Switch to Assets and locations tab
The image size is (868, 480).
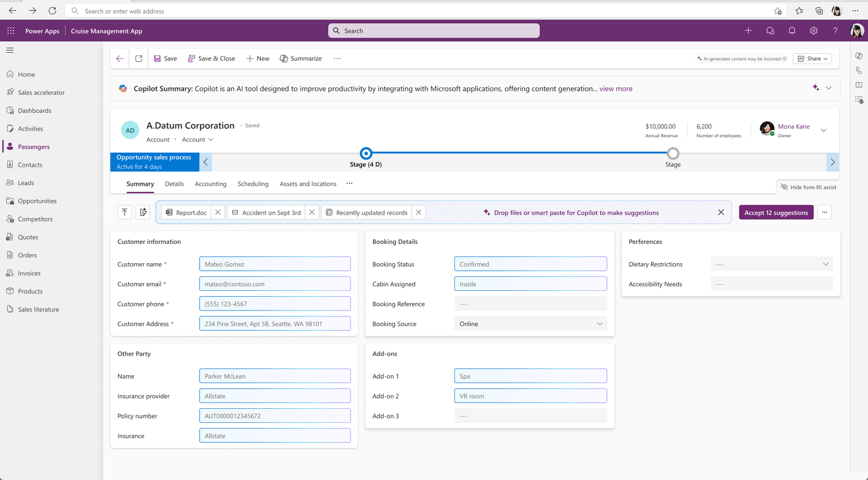click(x=308, y=184)
